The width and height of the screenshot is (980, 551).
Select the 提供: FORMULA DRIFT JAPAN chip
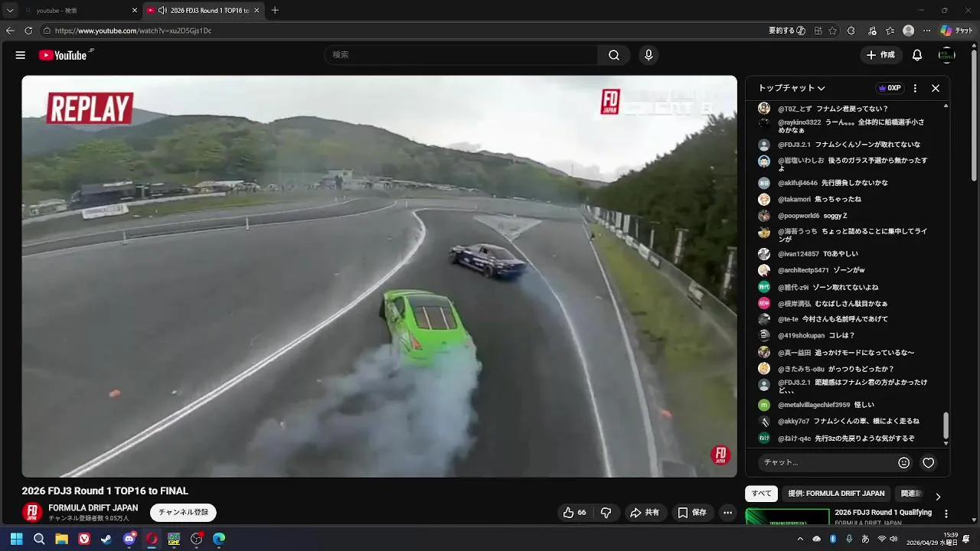pyautogui.click(x=836, y=494)
